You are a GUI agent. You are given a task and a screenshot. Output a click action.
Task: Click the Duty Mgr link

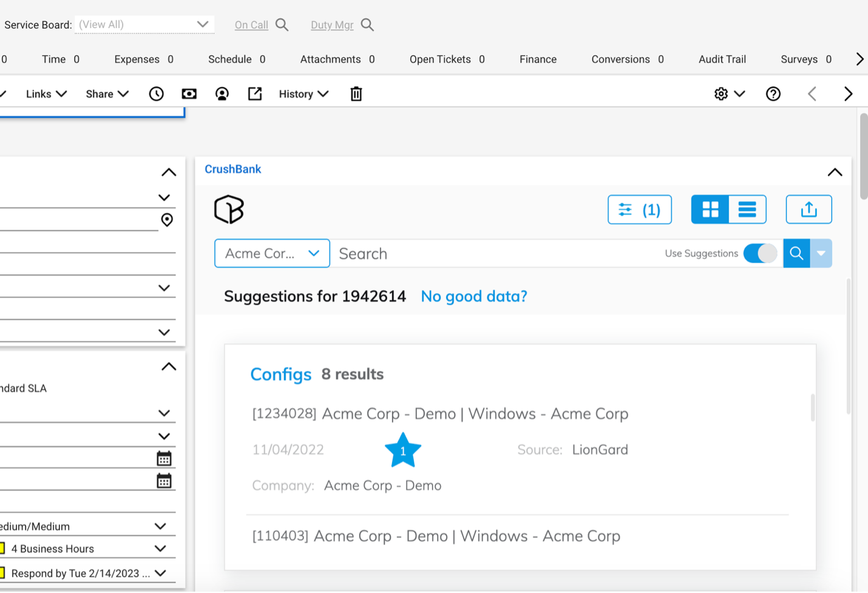coord(332,25)
